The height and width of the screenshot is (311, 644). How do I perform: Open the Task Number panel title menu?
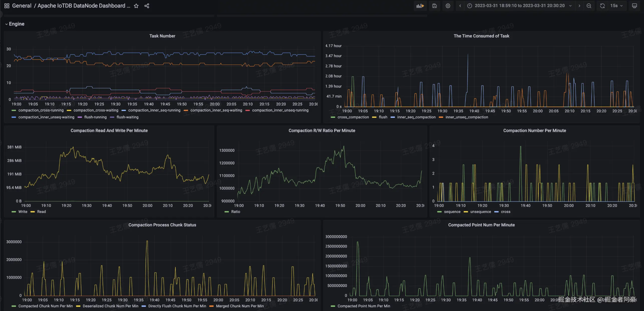point(162,36)
